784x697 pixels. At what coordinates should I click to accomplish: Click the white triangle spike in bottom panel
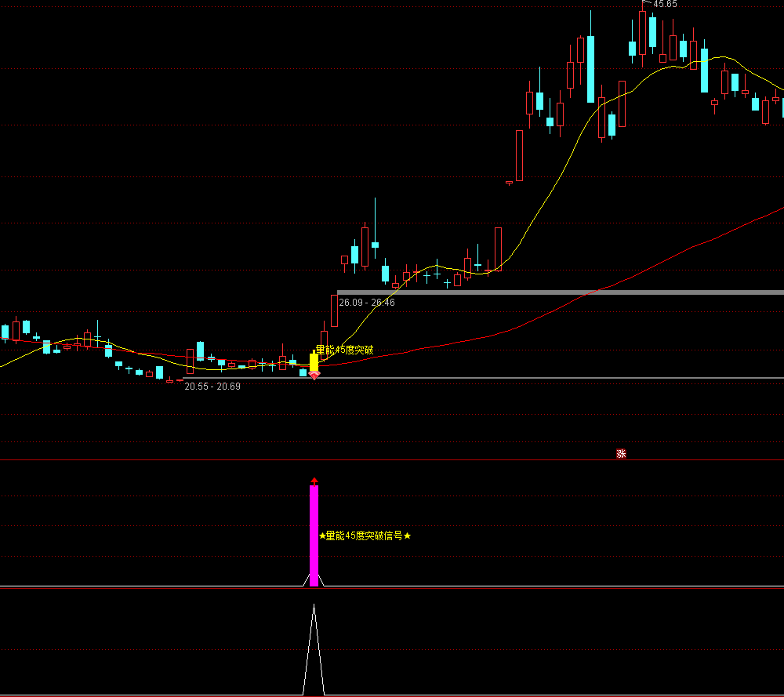click(314, 651)
